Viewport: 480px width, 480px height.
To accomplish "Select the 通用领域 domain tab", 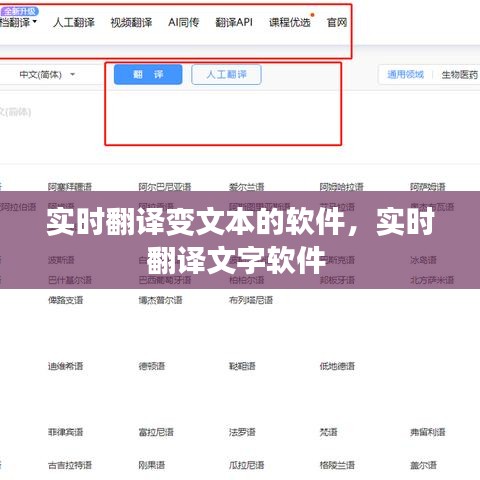I will [405, 74].
